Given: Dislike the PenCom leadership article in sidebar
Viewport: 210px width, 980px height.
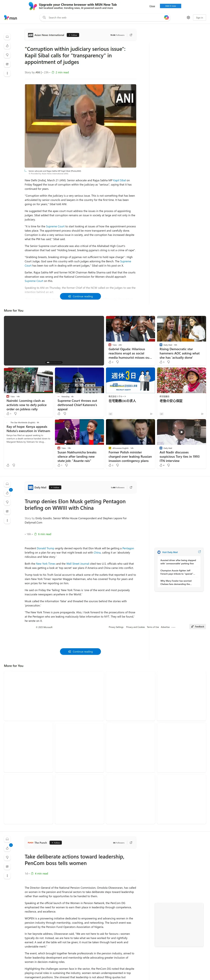Looking at the screenshot, I should click(x=7, y=857).
